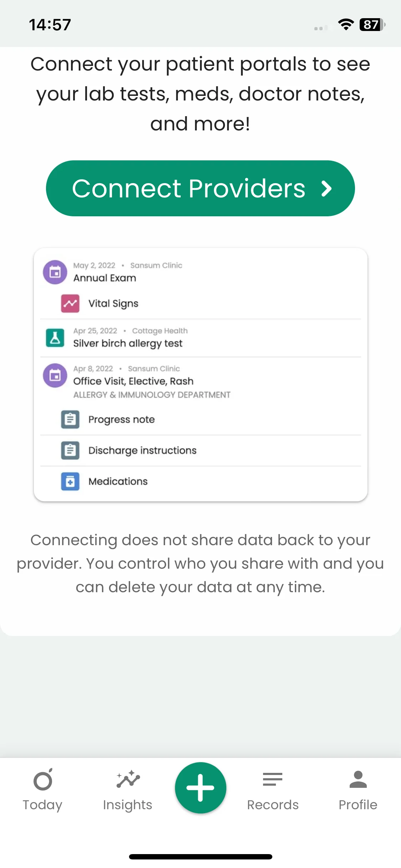Tap the purple calendar icon for Annual Exam
The image size is (401, 868).
click(55, 272)
